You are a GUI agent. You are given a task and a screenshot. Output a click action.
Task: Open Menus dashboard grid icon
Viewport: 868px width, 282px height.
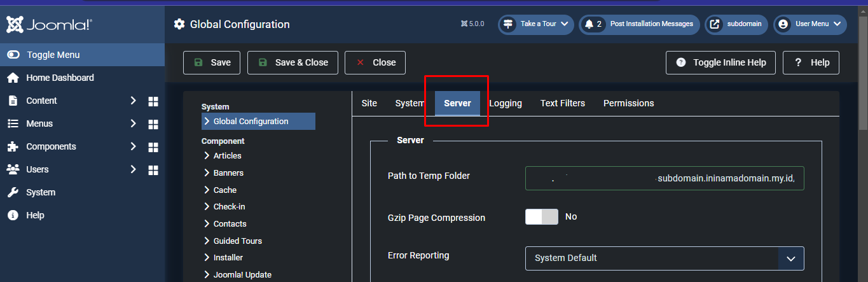[153, 124]
